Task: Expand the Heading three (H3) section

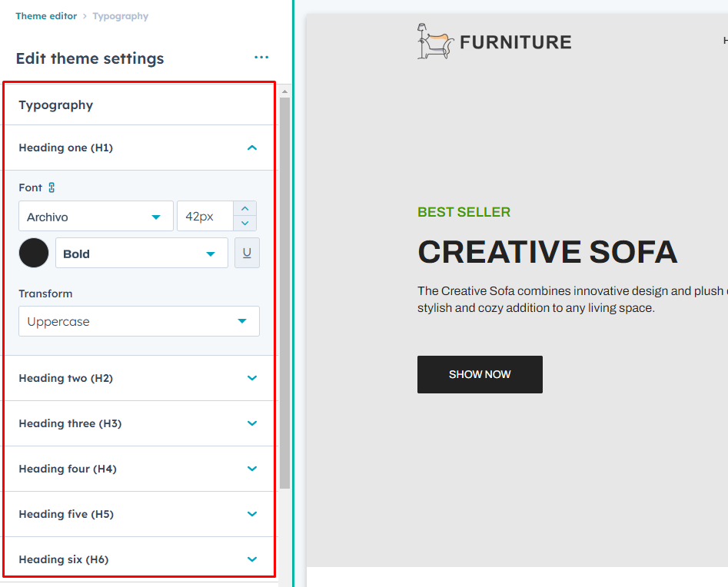Action: tap(251, 423)
